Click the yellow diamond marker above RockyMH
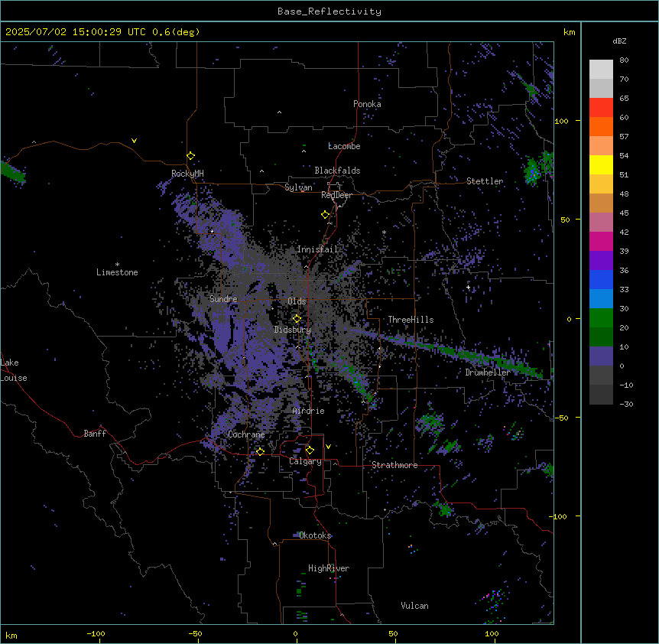659x644 pixels. (x=190, y=156)
